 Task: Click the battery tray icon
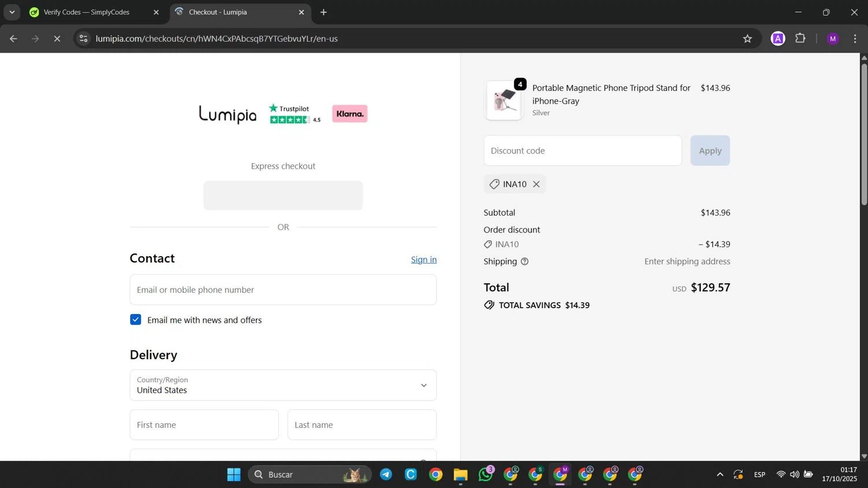tap(808, 475)
